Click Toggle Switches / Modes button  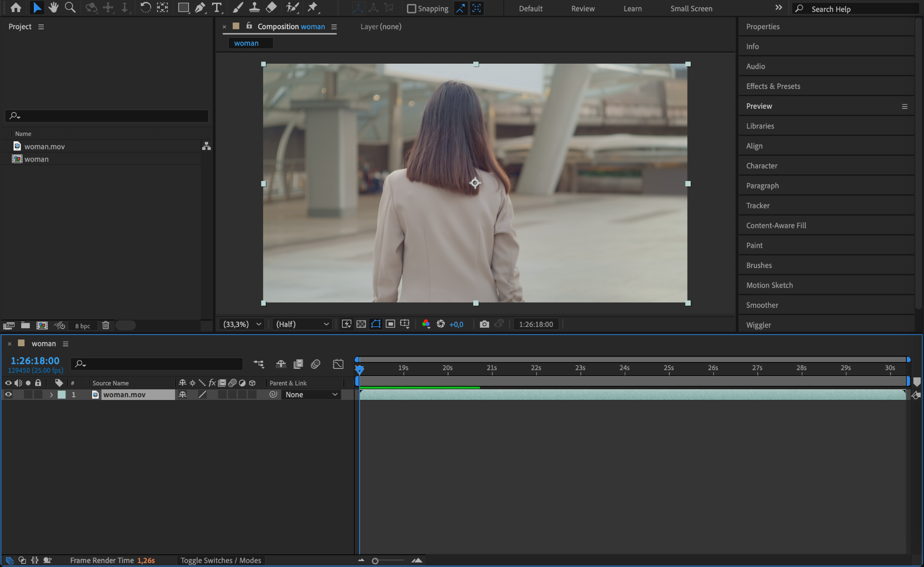pos(221,560)
